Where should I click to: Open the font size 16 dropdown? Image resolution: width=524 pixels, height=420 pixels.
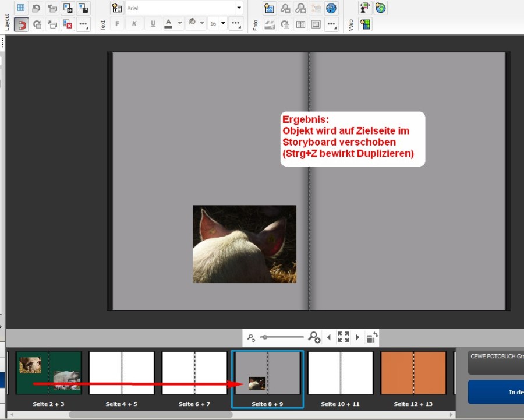(223, 24)
